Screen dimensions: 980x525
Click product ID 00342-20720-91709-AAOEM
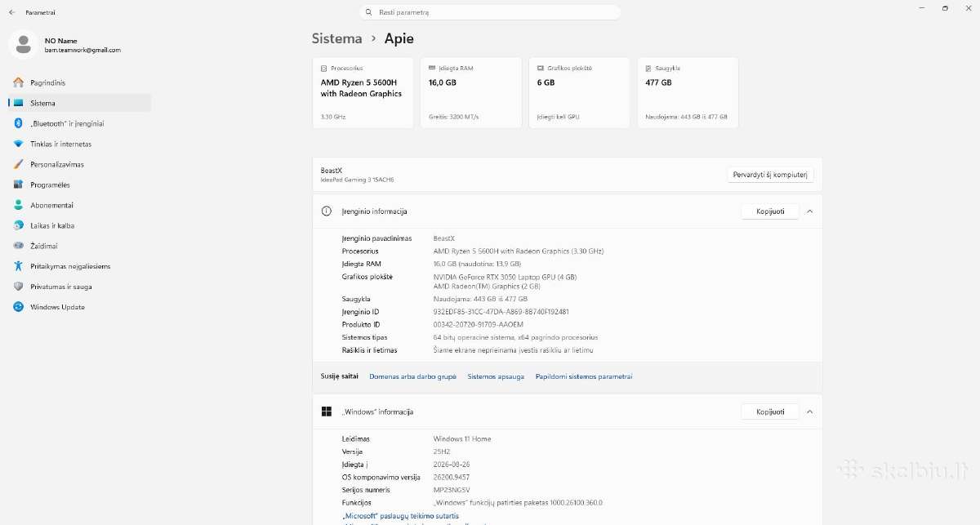coord(479,324)
